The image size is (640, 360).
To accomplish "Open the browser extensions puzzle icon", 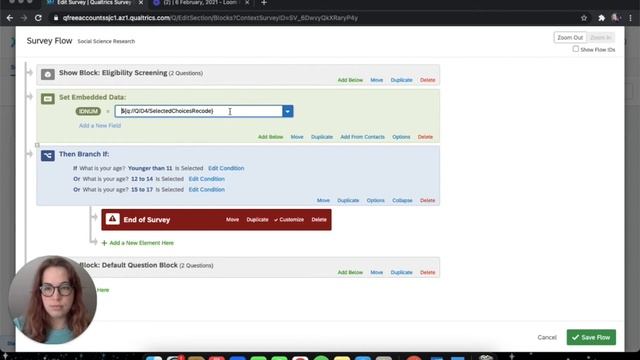I will pyautogui.click(x=601, y=18).
